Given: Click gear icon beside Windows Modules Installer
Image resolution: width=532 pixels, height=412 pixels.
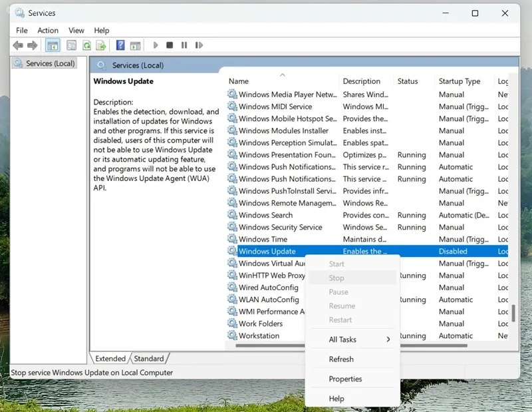Looking at the screenshot, I should pos(232,130).
